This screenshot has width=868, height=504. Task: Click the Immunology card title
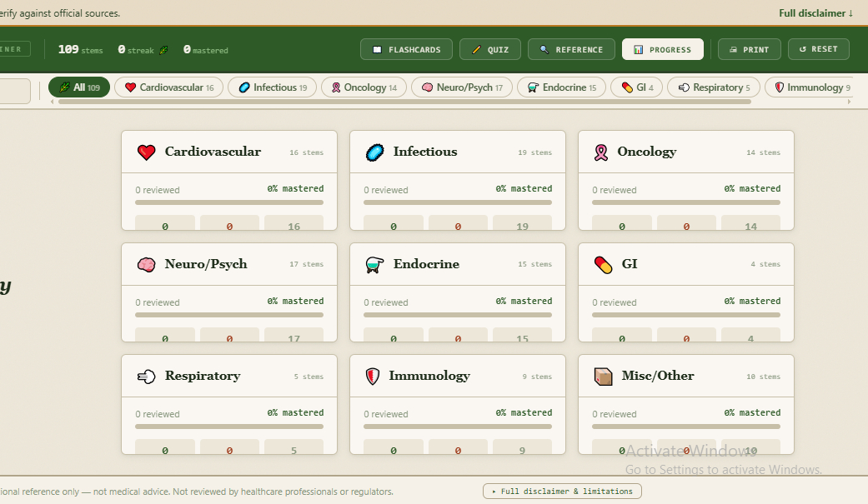point(429,377)
